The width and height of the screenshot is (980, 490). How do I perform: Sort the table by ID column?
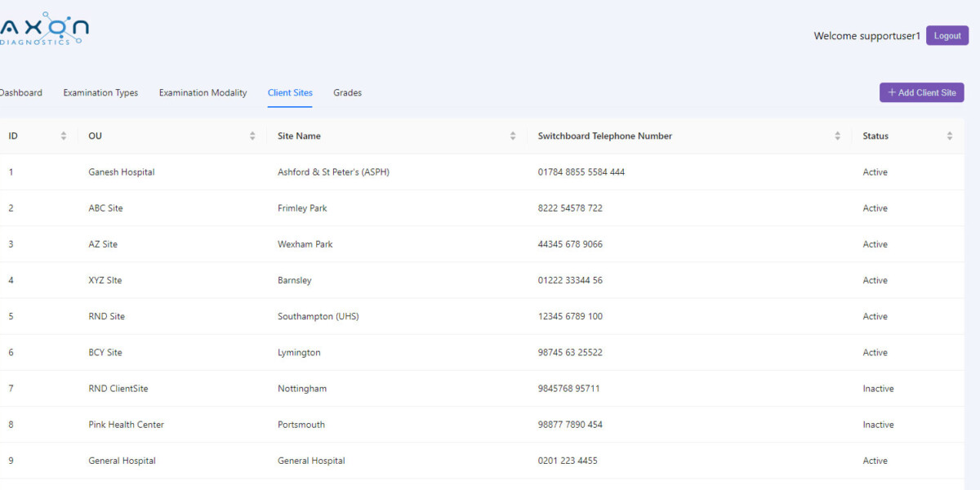pyautogui.click(x=64, y=136)
